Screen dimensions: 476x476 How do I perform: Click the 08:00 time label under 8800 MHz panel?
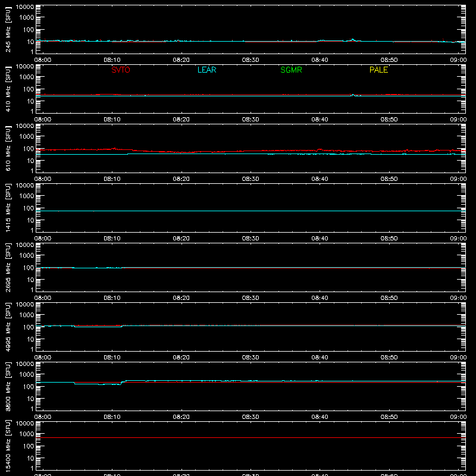(x=43, y=417)
